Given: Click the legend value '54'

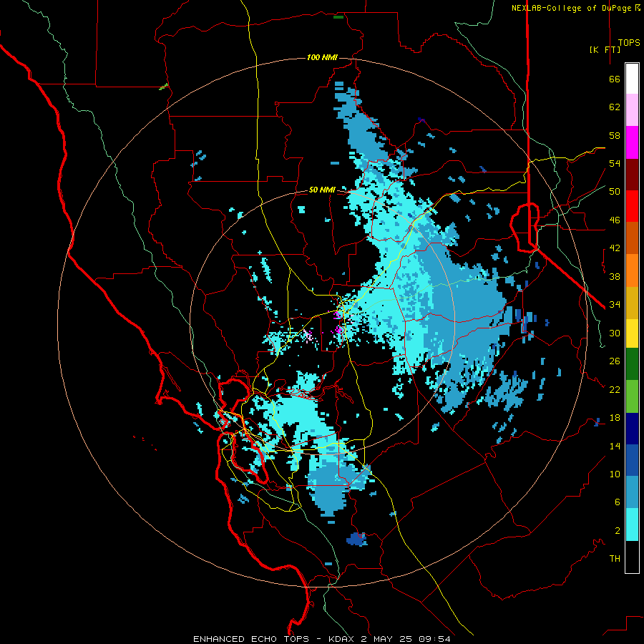Looking at the screenshot, I should click(x=615, y=163).
